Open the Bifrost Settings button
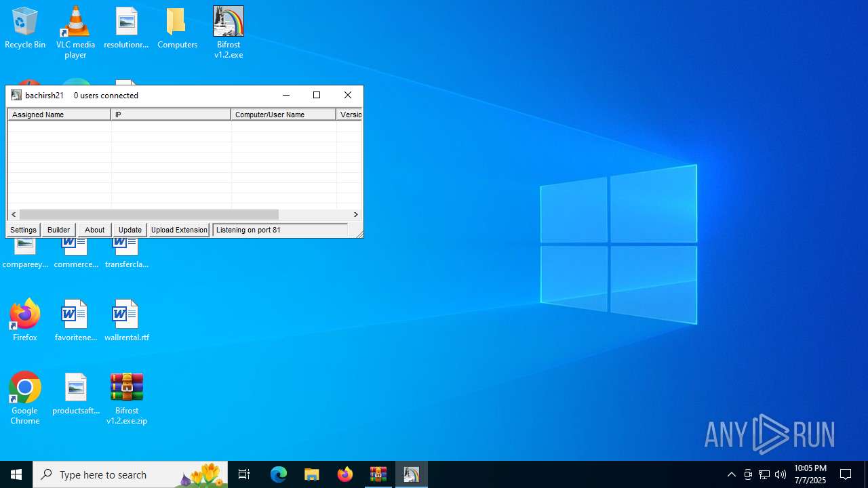This screenshot has width=868, height=488. pos(23,230)
